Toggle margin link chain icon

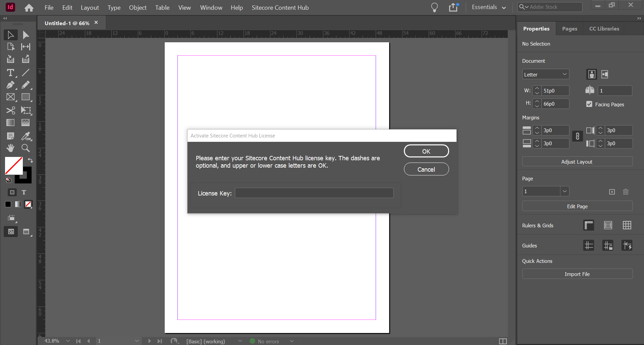tap(577, 136)
